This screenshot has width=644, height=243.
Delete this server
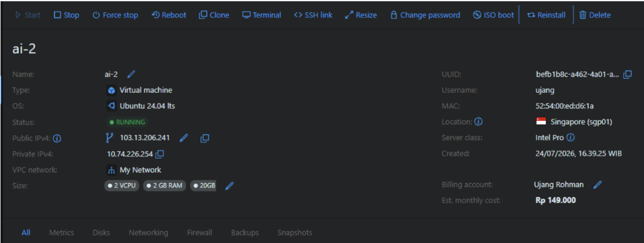(x=595, y=15)
